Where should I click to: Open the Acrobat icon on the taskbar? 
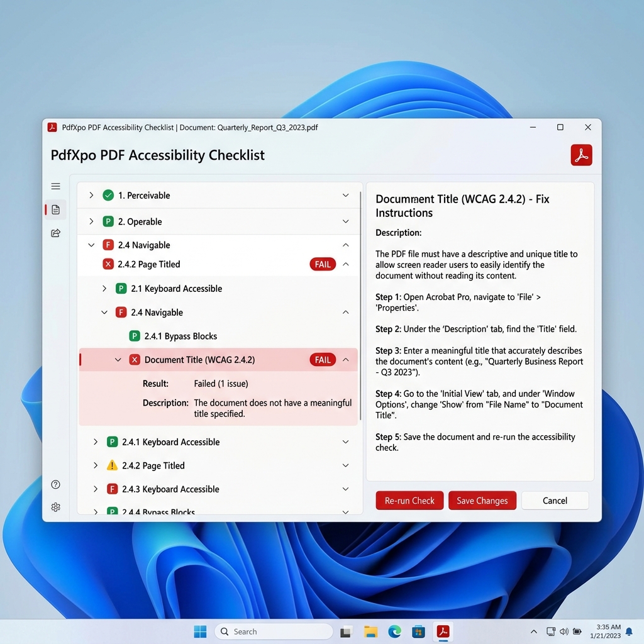pyautogui.click(x=443, y=631)
